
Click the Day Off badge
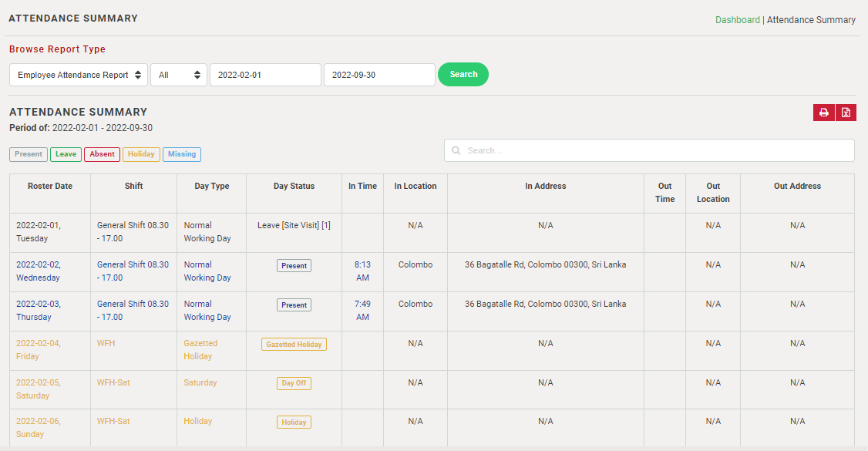294,383
